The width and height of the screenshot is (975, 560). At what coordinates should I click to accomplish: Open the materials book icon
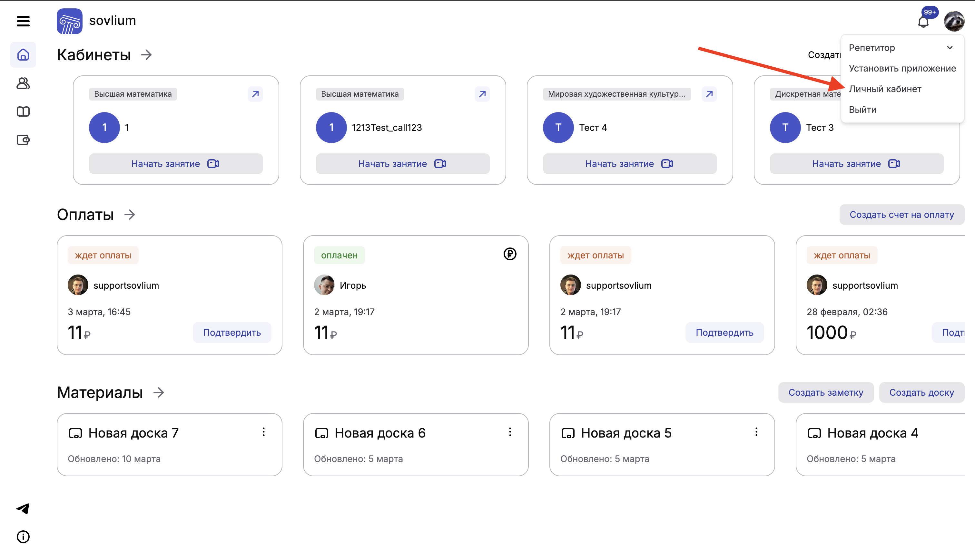(x=23, y=111)
